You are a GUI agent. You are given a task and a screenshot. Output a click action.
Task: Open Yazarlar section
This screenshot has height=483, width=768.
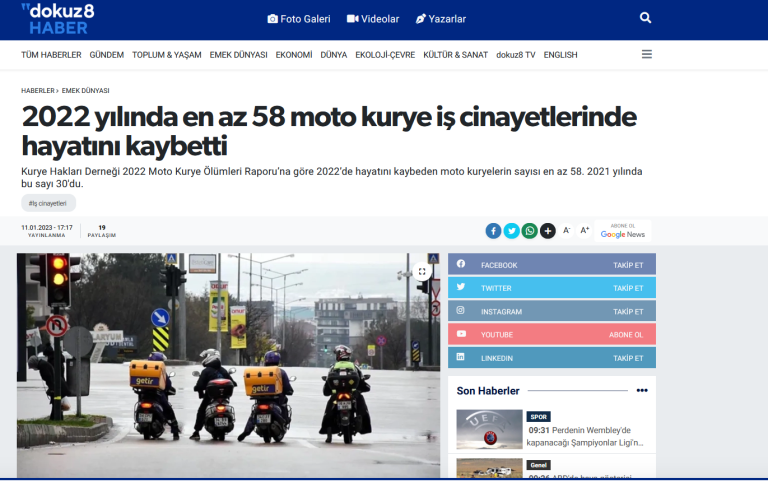pos(440,19)
